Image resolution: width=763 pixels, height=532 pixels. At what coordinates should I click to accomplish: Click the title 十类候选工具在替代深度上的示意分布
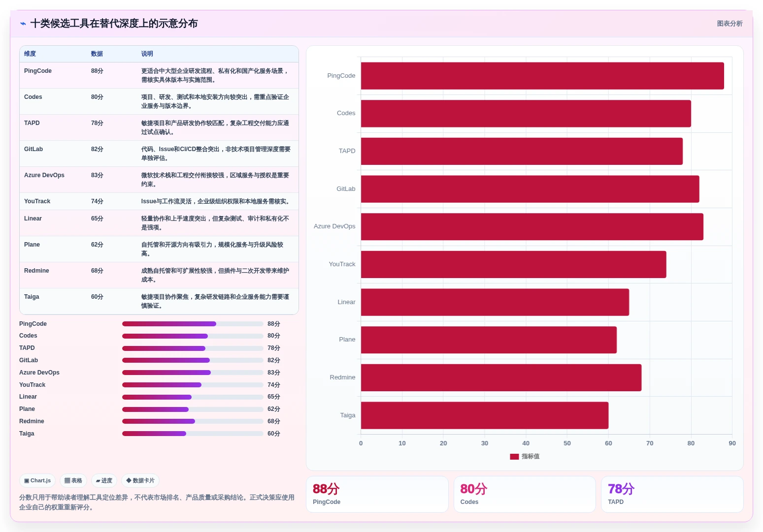click(x=114, y=24)
